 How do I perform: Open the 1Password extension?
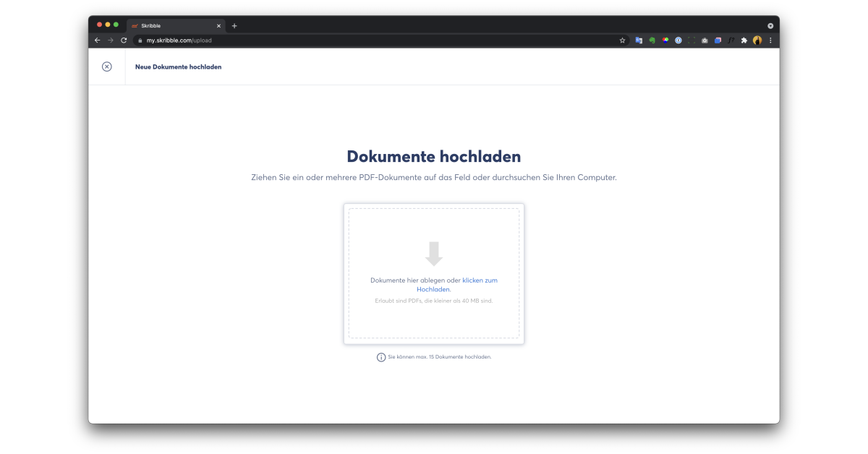678,40
